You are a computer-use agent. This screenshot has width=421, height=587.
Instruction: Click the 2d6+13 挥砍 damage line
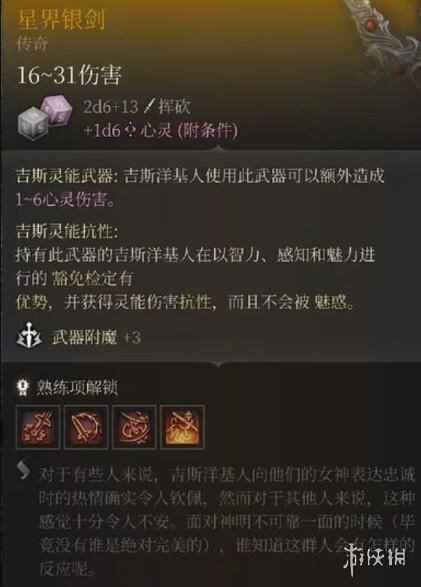[x=137, y=107]
